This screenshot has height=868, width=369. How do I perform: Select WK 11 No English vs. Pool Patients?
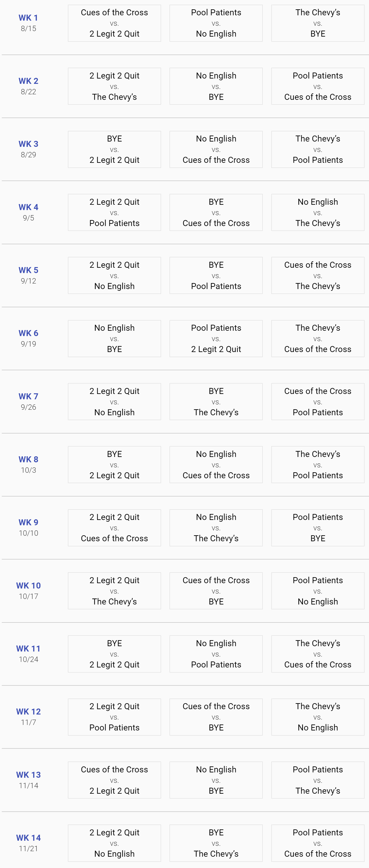[216, 654]
